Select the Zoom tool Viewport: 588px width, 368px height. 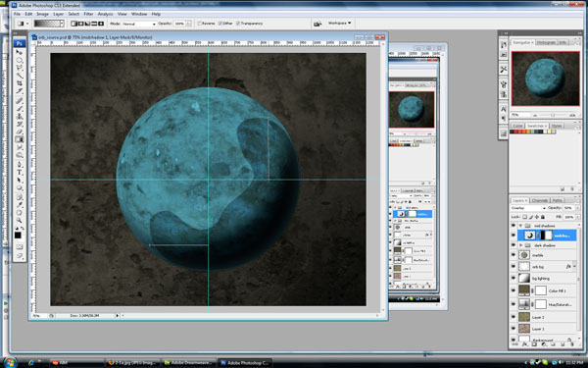pyautogui.click(x=19, y=221)
